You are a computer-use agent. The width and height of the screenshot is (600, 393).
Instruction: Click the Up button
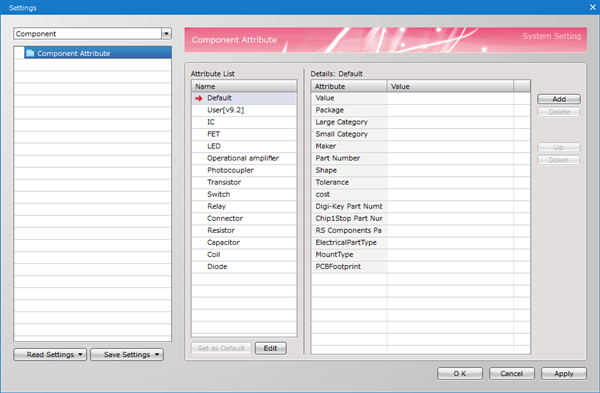pos(559,147)
